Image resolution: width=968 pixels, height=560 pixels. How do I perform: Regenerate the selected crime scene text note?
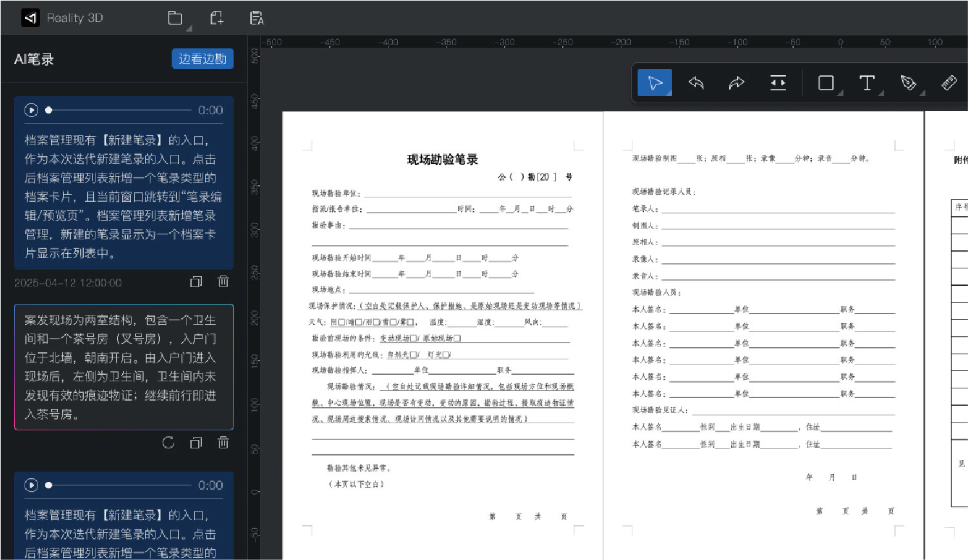[168, 443]
